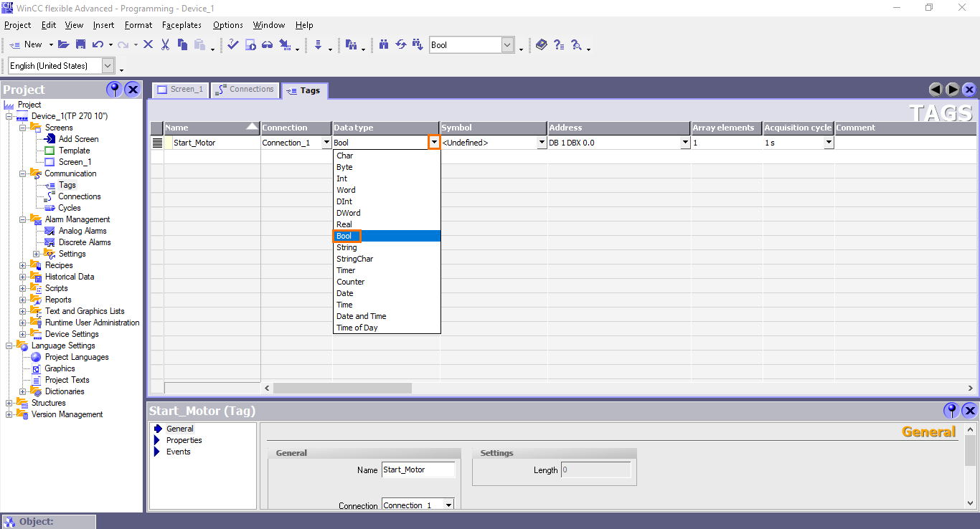Click the Name field containing Start_Motor
Image resolution: width=980 pixels, height=529 pixels.
pos(418,470)
